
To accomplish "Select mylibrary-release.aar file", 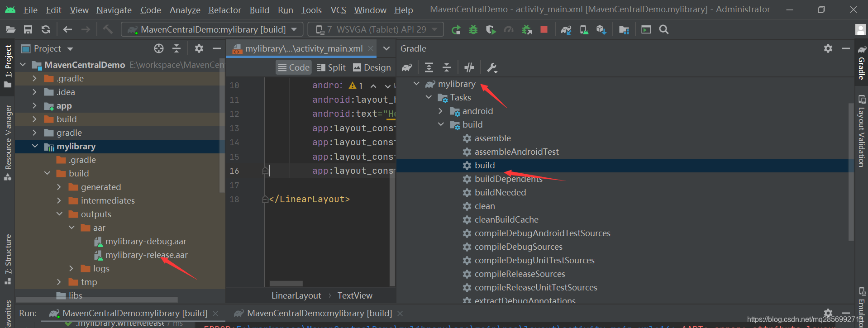I will (146, 255).
